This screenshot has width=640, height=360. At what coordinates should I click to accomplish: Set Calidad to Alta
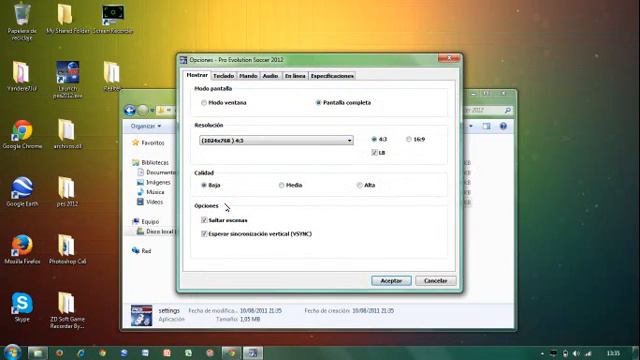360,185
